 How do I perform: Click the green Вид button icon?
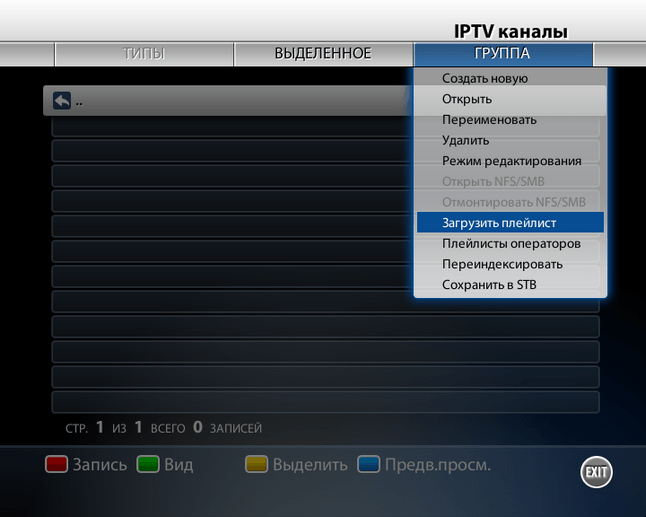148,464
